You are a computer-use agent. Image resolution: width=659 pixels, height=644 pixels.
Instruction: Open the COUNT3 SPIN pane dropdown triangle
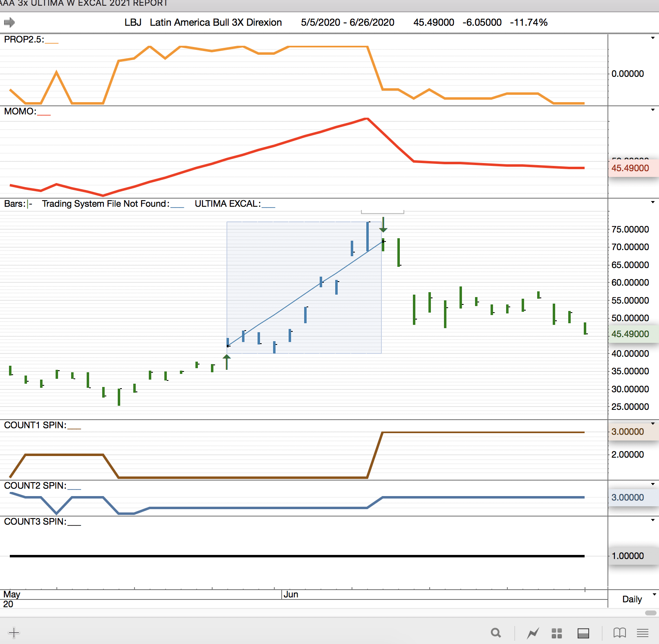[653, 520]
